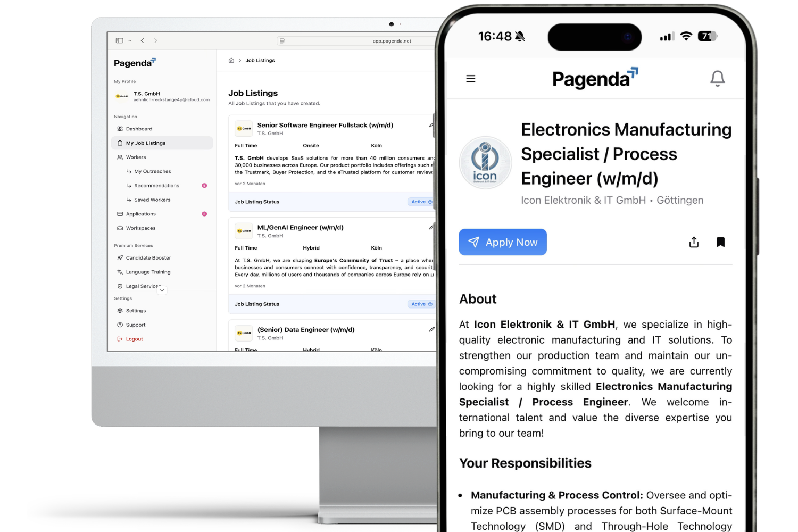Image resolution: width=798 pixels, height=532 pixels.
Task: Click the 'Your Responsibilities' heading
Action: click(x=525, y=463)
